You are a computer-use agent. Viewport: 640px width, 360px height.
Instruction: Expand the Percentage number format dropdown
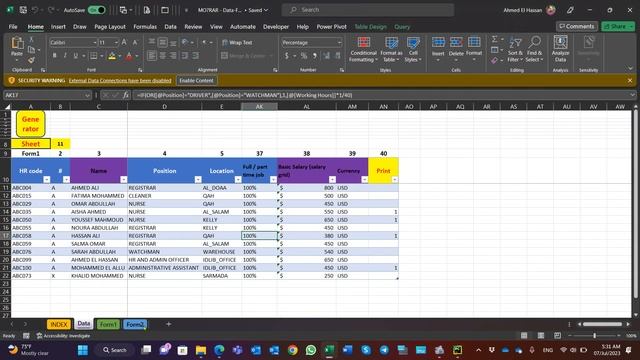[x=339, y=42]
